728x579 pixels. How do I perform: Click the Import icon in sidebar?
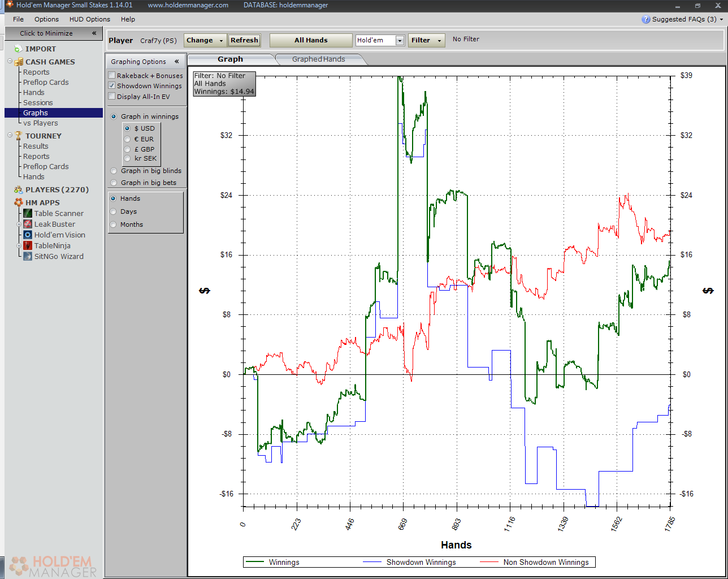pos(19,49)
